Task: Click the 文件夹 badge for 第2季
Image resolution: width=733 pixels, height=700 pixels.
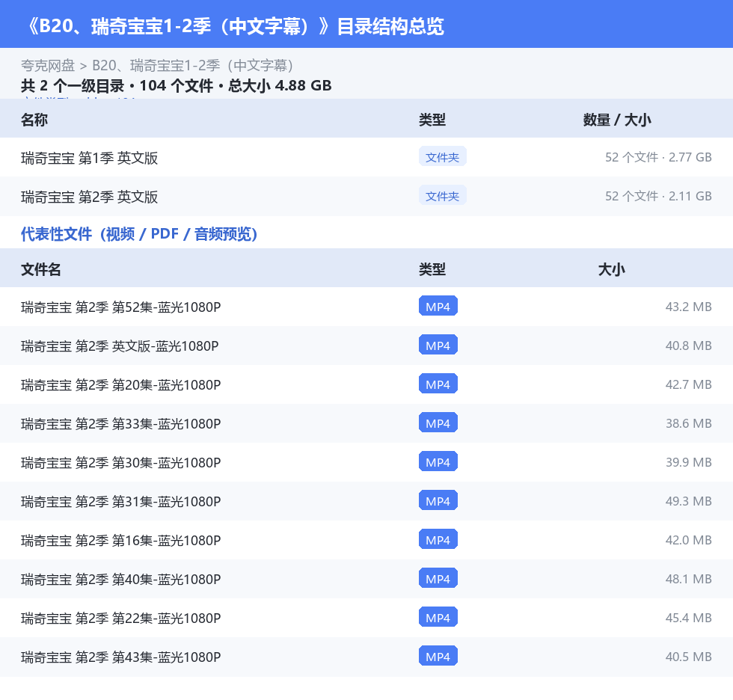Action: pyautogui.click(x=442, y=196)
